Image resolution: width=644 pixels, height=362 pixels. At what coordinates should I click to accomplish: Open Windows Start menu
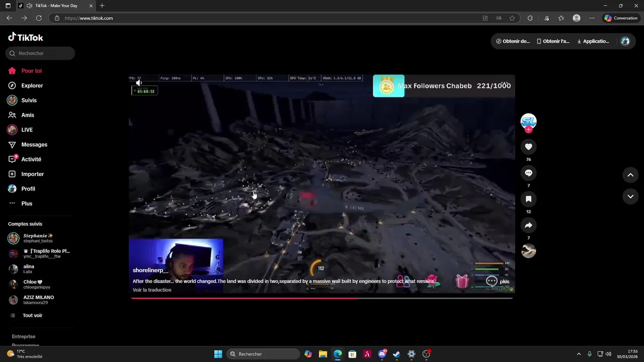[x=218, y=354]
